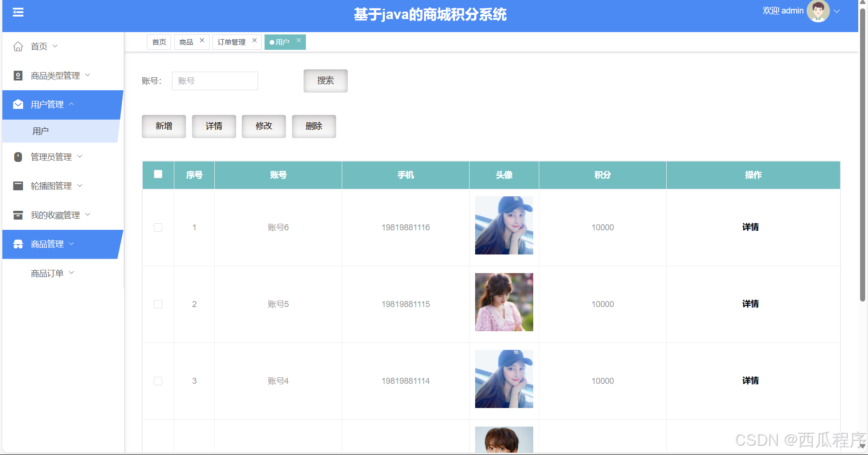Click the 轮播图管理 sidebar icon
The height and width of the screenshot is (455, 868).
(18, 186)
